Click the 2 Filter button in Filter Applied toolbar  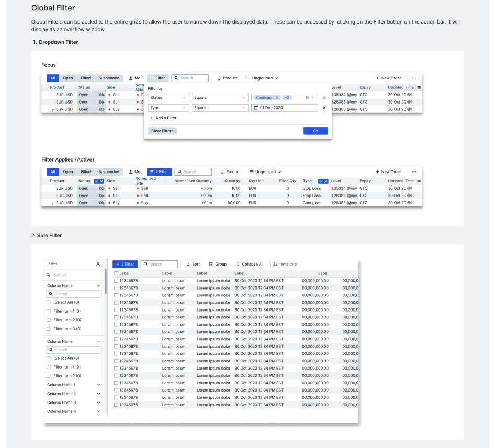coord(160,172)
